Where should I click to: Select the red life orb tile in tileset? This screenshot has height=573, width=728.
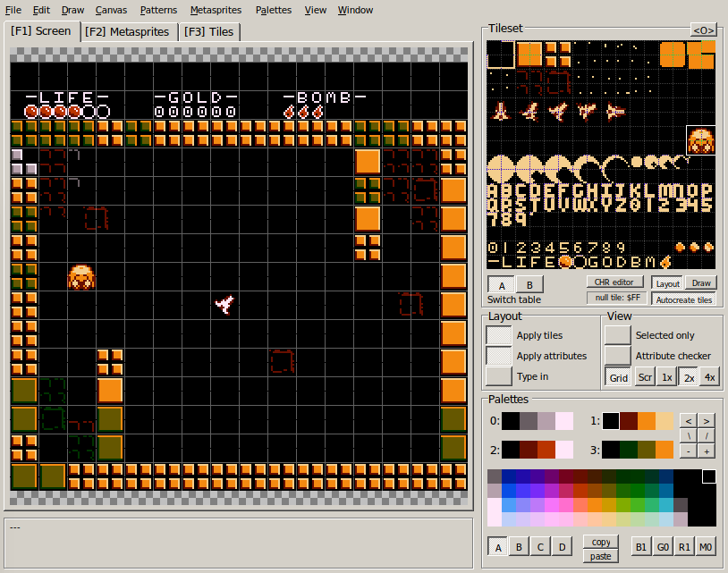click(564, 263)
